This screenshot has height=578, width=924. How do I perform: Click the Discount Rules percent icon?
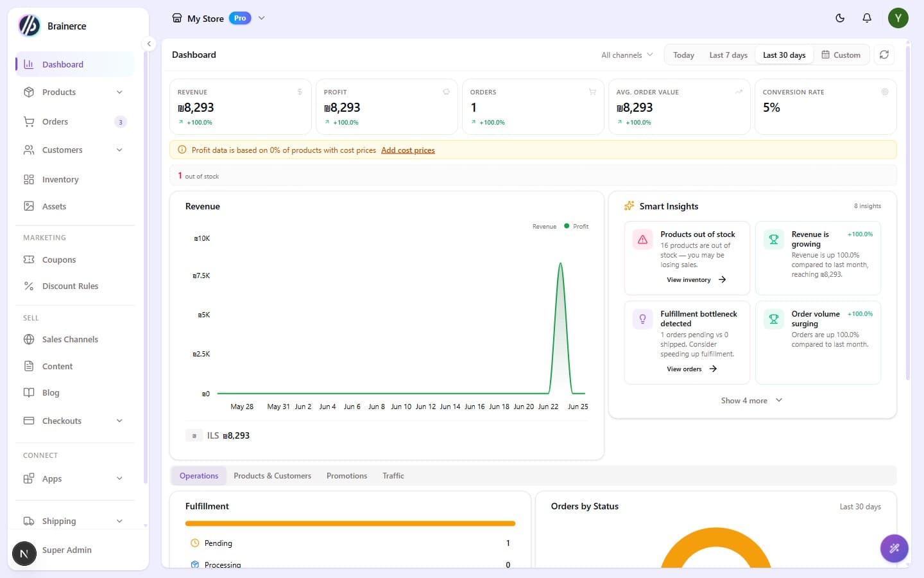point(29,286)
